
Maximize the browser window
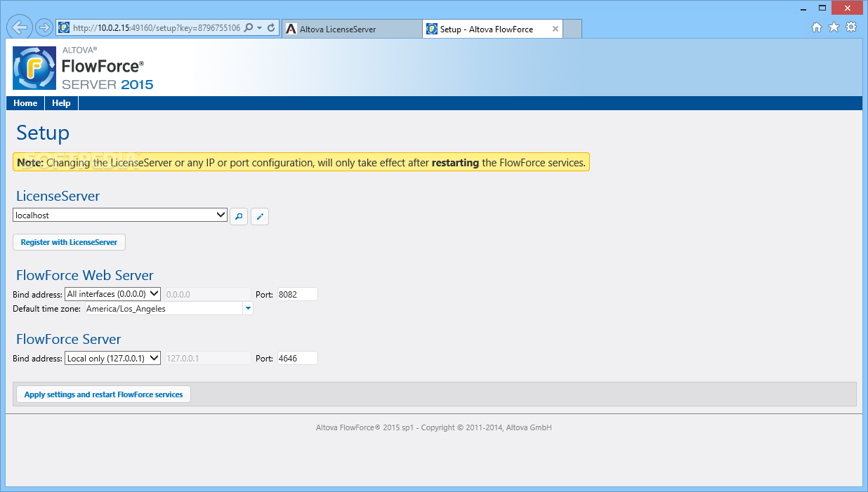[x=822, y=7]
